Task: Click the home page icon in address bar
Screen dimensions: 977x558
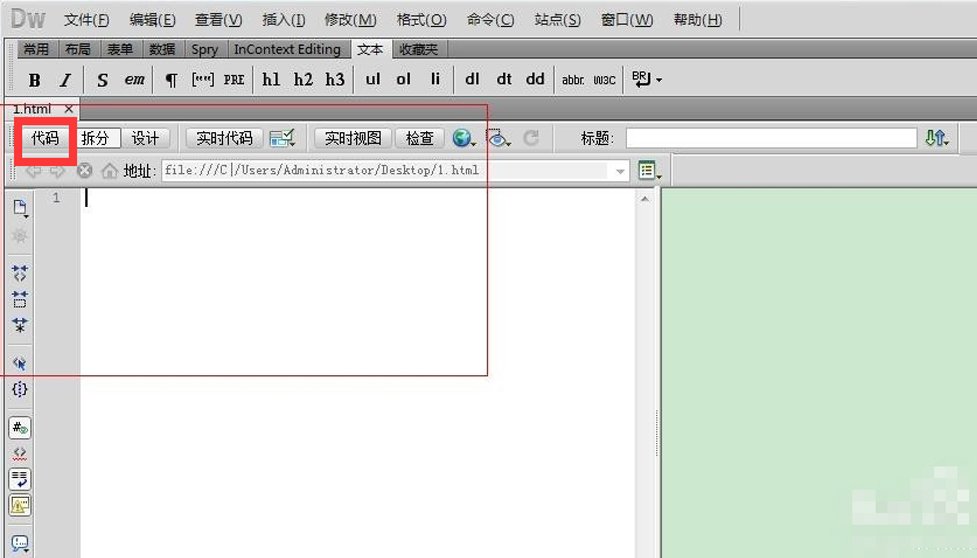Action: click(110, 171)
